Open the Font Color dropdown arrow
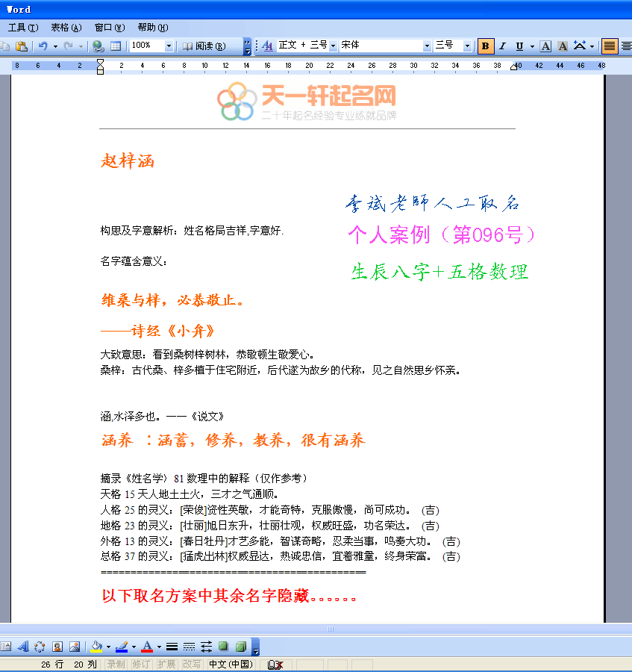The width and height of the screenshot is (632, 672). pos(159,647)
